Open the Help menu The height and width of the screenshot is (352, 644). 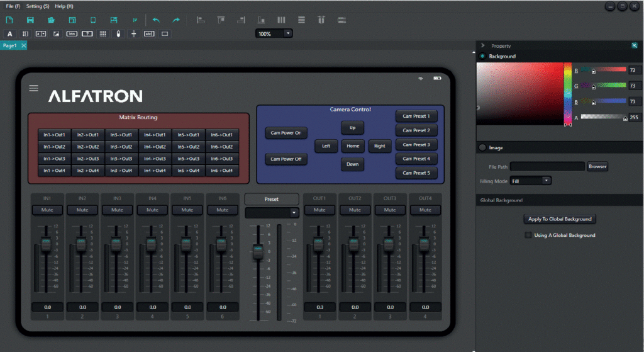point(64,6)
